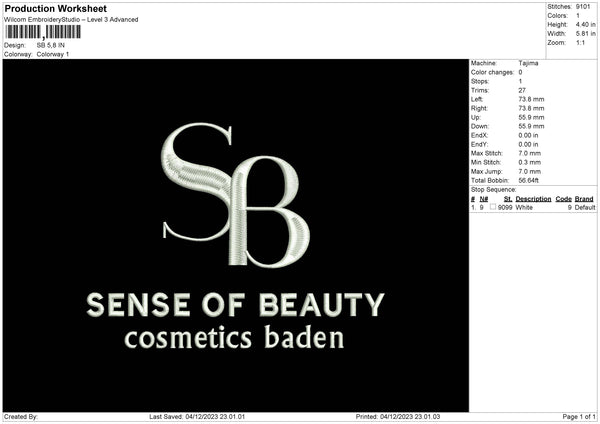Click the 'N#' column header
Screen dimensions: 600x424
(484, 199)
